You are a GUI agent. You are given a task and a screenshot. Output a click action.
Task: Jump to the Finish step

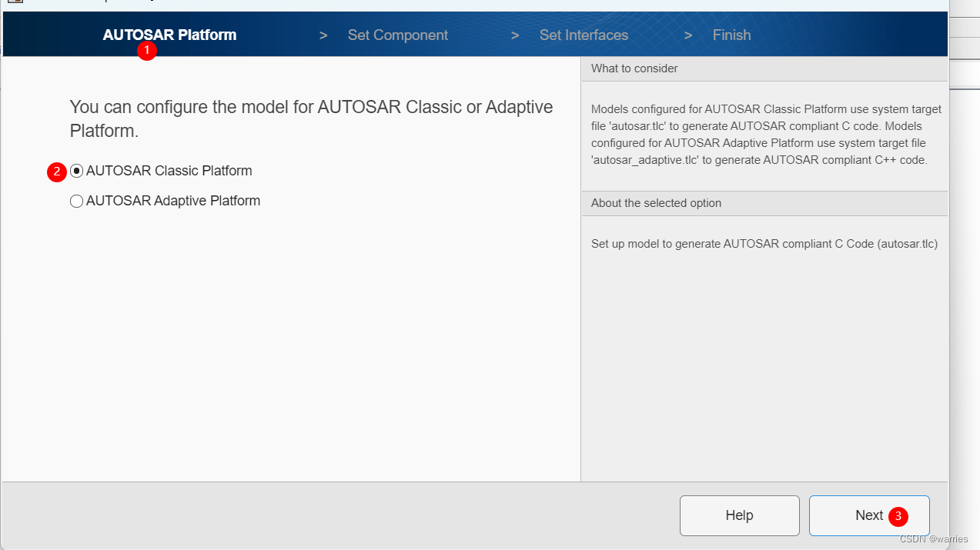[x=731, y=35]
